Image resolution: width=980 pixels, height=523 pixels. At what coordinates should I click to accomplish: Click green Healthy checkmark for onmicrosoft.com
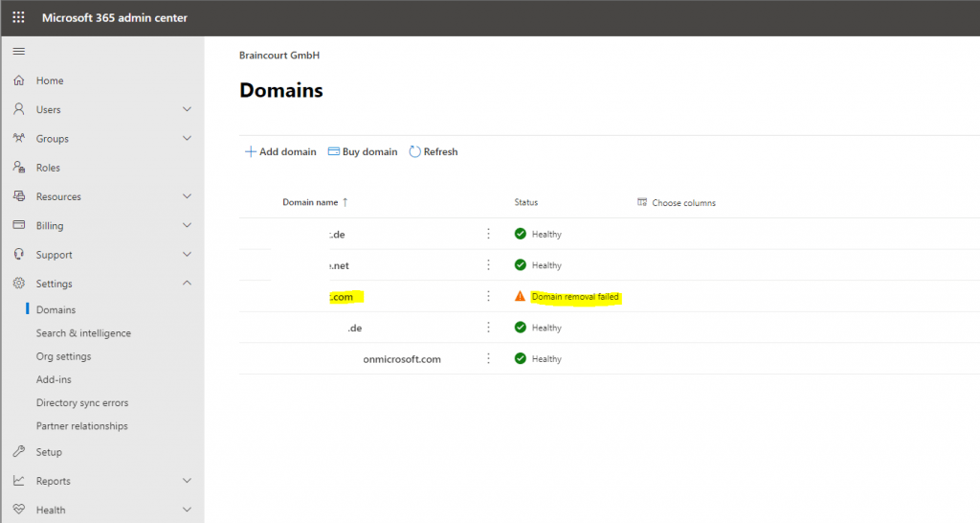tap(520, 358)
